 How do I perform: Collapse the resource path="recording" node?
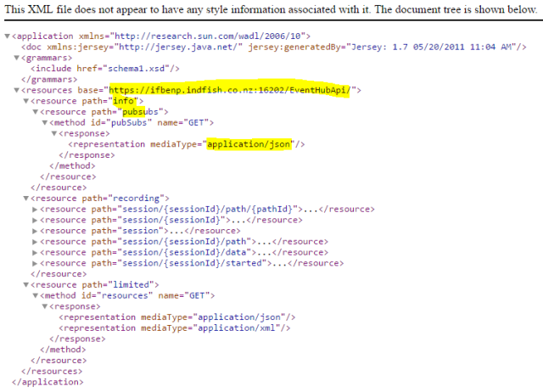point(25,199)
